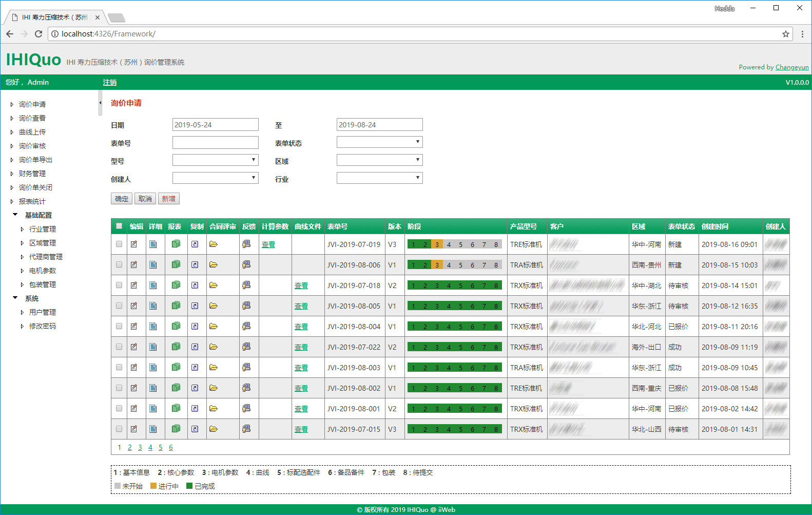Open 曲线上传 in the sidebar

pyautogui.click(x=32, y=132)
